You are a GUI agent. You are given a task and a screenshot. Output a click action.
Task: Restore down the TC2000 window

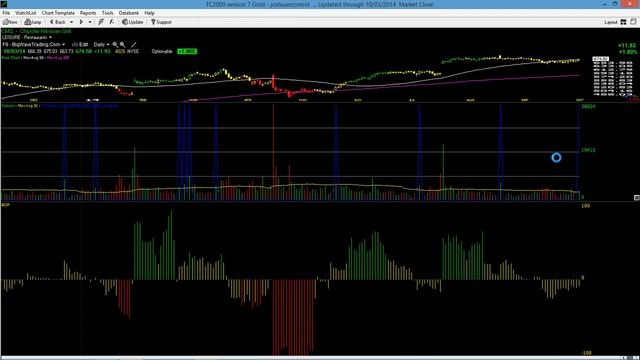615,4
